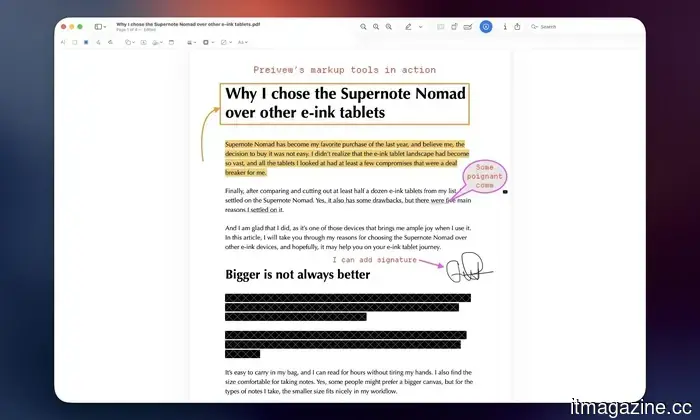Select the Text Selection tool
The height and width of the screenshot is (420, 700).
[62, 42]
